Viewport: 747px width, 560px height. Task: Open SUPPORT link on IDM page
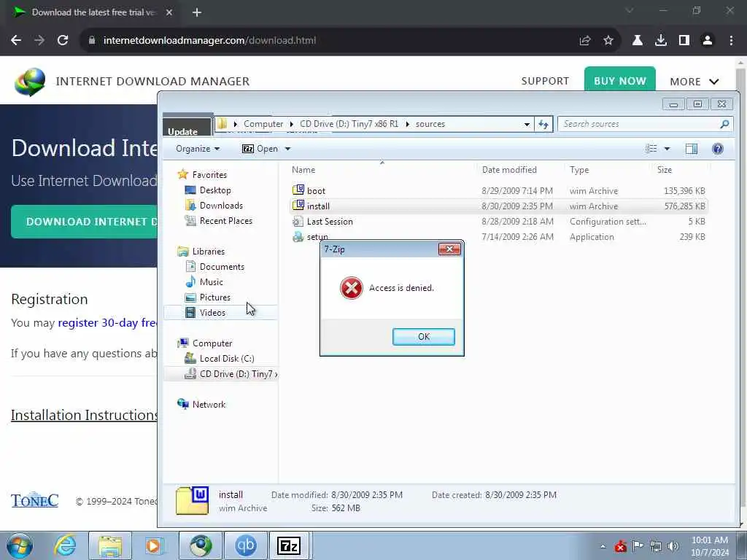coord(545,81)
